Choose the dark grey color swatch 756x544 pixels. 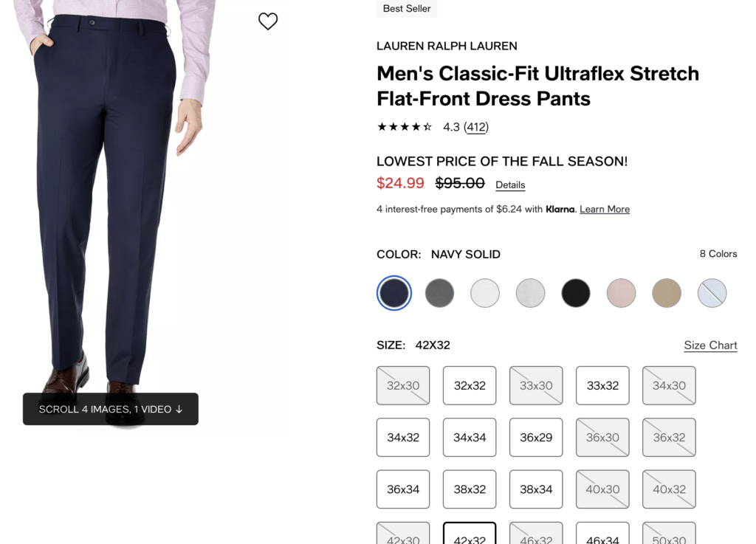(439, 293)
